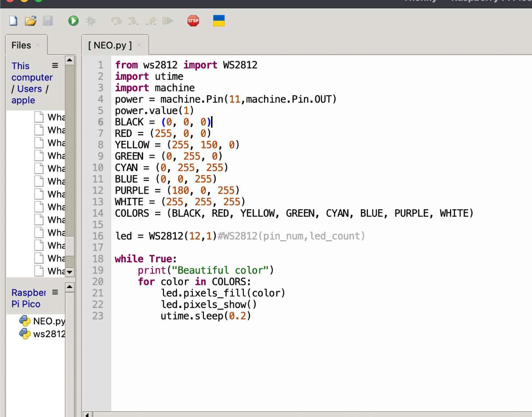This screenshot has width=532, height=417.
Task: Debug the current script with the bug icon
Action: click(x=90, y=20)
